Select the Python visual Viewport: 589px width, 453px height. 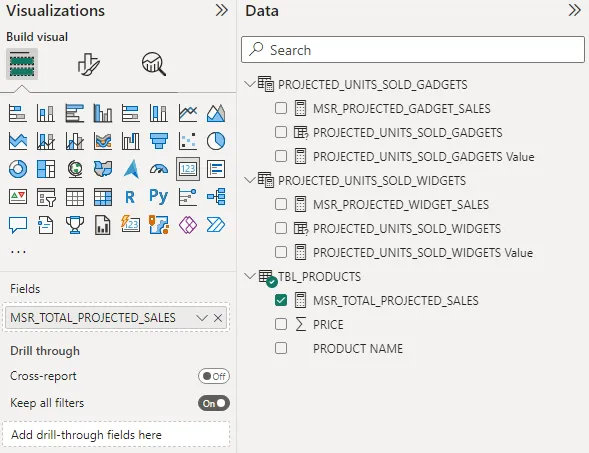(159, 196)
